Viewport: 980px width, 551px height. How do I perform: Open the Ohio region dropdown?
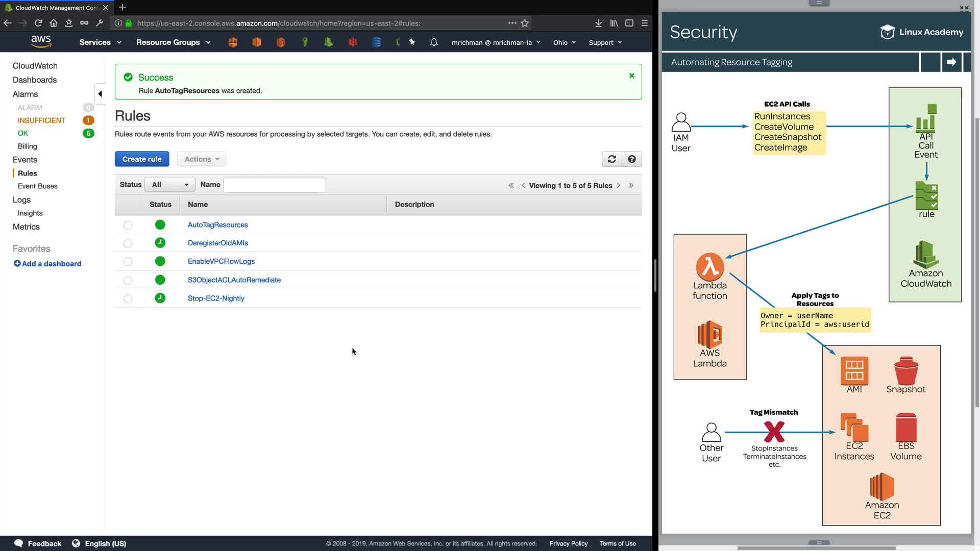click(564, 42)
